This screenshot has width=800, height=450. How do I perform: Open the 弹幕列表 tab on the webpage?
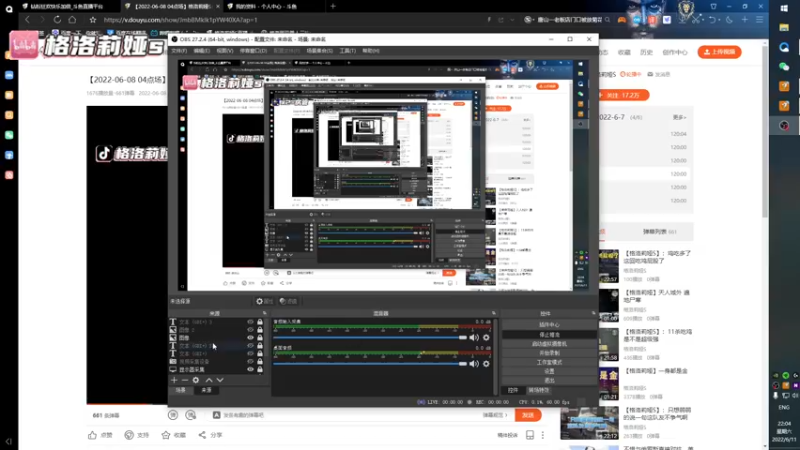pos(660,232)
